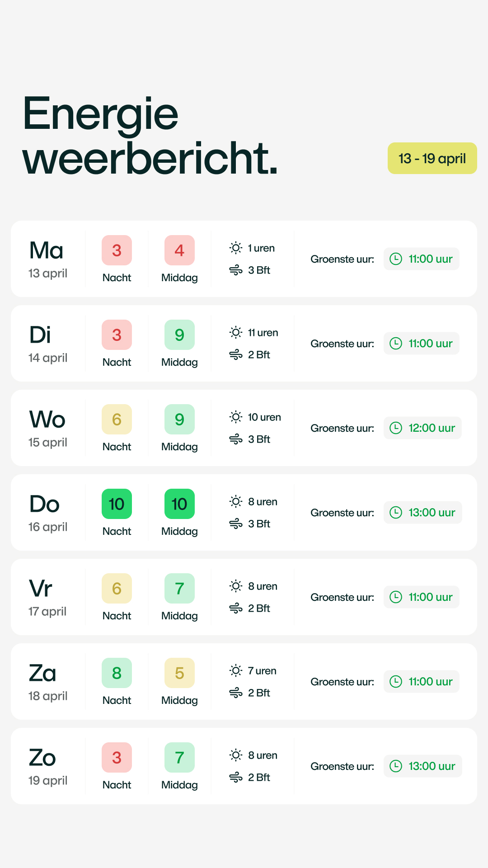
Task: Click the clock icon for Wednesday's greenest hour
Action: point(396,428)
